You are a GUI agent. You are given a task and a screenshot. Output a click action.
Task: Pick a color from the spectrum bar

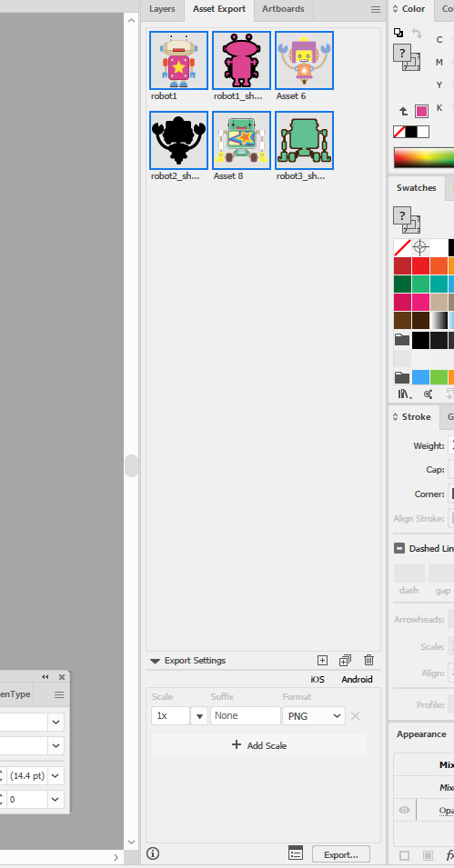point(424,157)
